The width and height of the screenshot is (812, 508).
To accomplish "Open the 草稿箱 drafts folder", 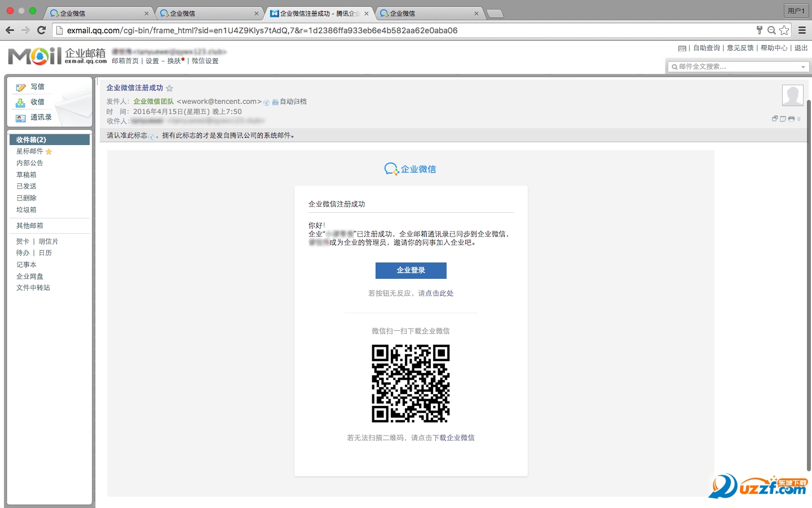I will (27, 175).
